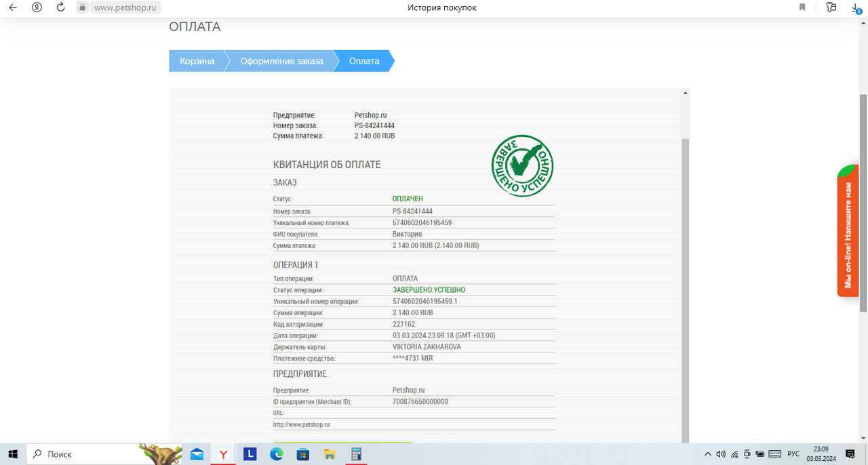Open Yandex home via the Я icon
The image size is (868, 465).
pos(38,7)
